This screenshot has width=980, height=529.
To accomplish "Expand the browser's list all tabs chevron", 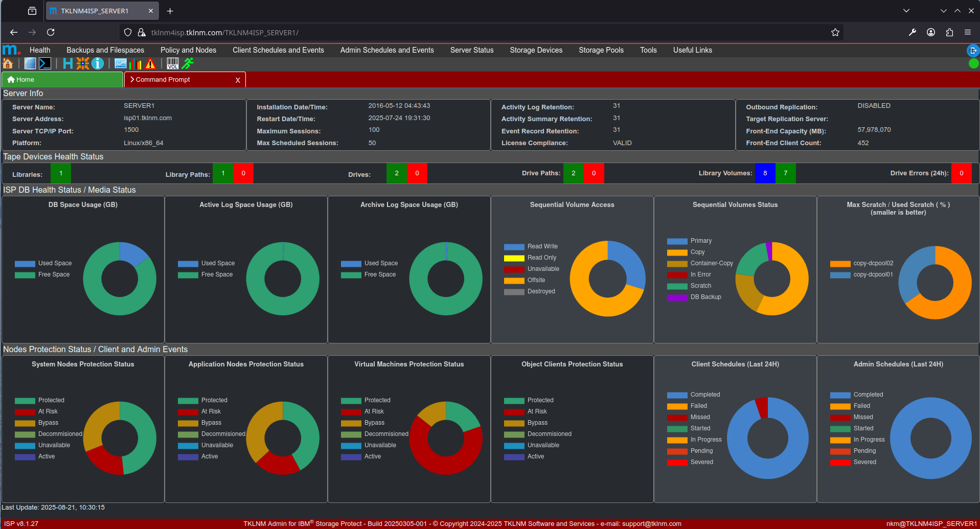I will coord(906,11).
